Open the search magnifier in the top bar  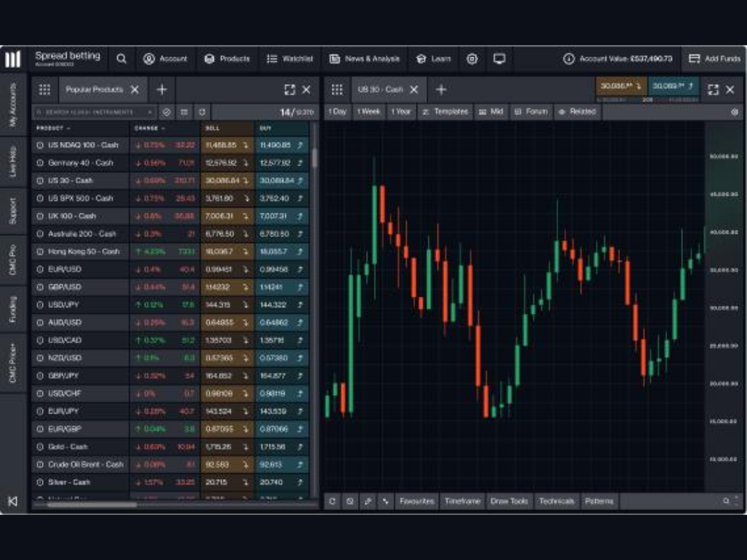(x=121, y=59)
